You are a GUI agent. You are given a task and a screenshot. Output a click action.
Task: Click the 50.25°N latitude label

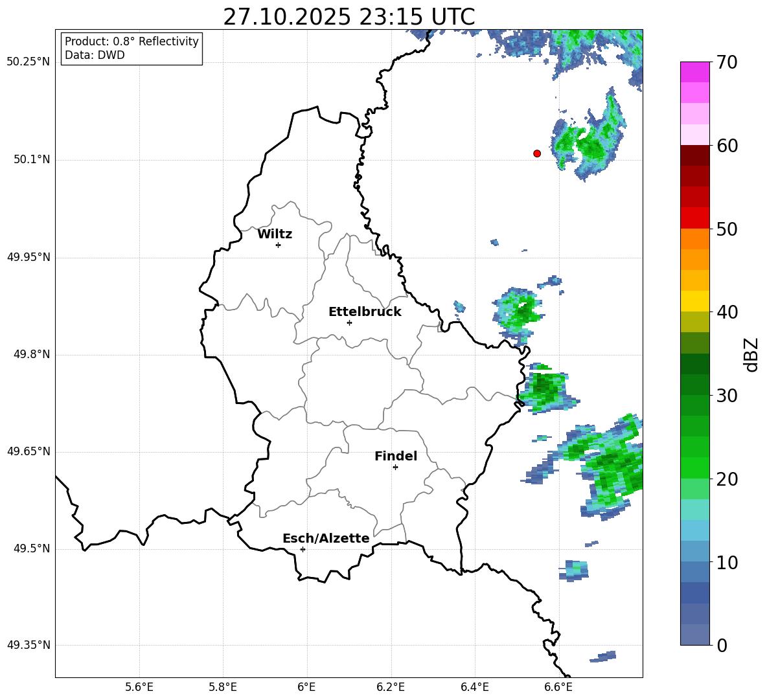click(29, 62)
